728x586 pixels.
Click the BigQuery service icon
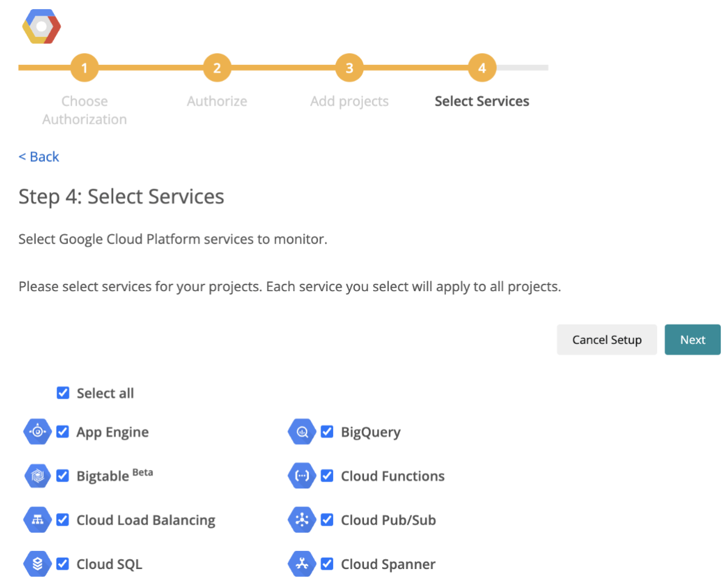302,432
